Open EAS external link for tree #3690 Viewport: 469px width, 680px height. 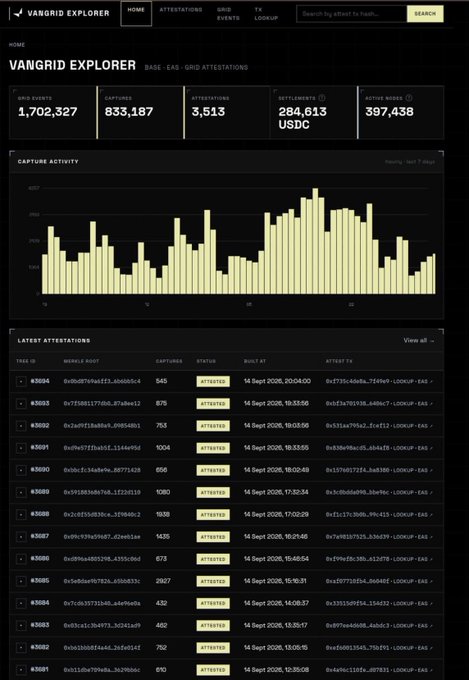(x=425, y=470)
